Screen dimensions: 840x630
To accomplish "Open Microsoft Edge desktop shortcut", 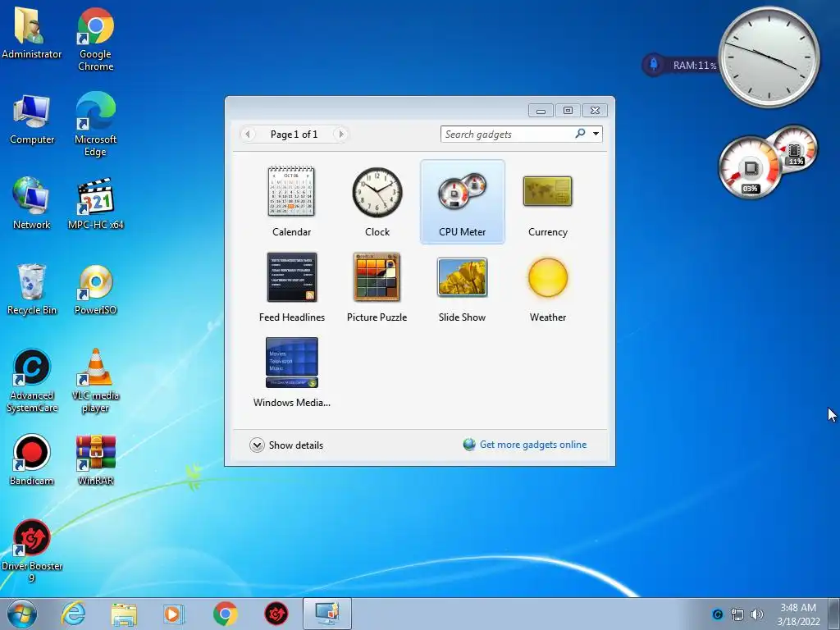I will [x=95, y=125].
